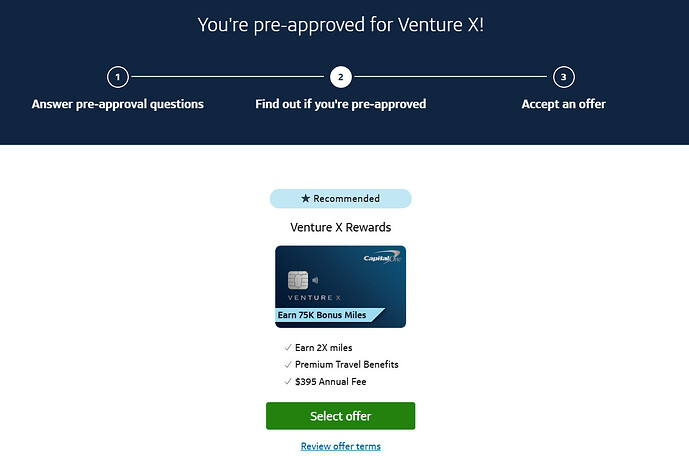The height and width of the screenshot is (456, 689).
Task: Click the Capital One logo on card
Action: (382, 257)
